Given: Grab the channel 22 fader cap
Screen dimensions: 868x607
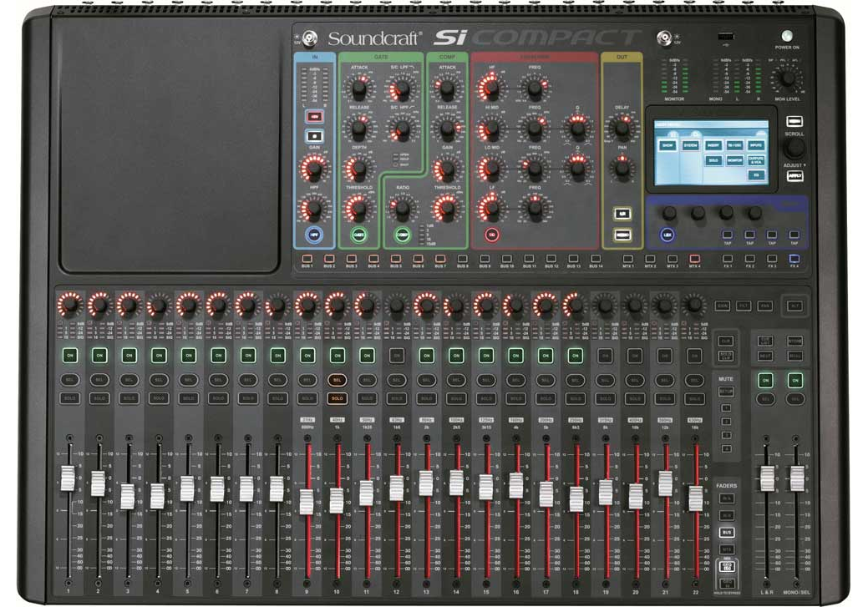Looking at the screenshot, I should tap(695, 498).
